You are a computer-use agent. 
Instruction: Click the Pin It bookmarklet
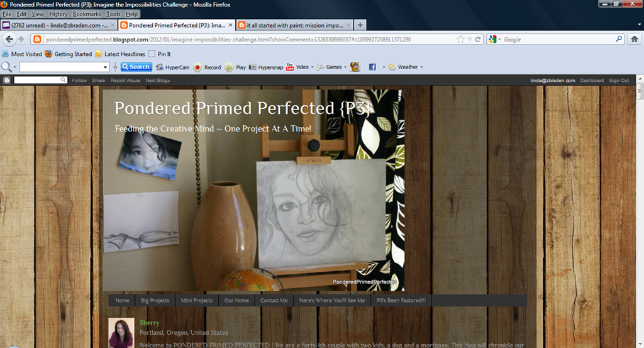(160, 54)
